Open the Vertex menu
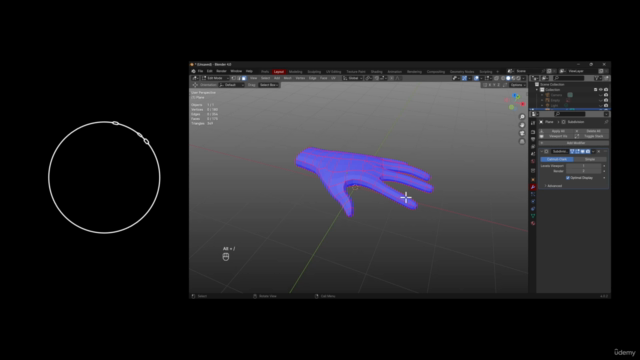640x360 pixels. [300, 78]
